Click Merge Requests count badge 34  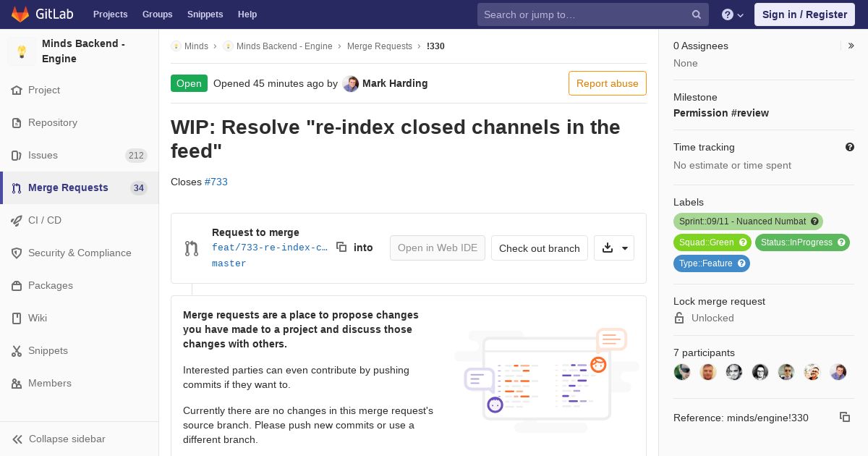(138, 188)
